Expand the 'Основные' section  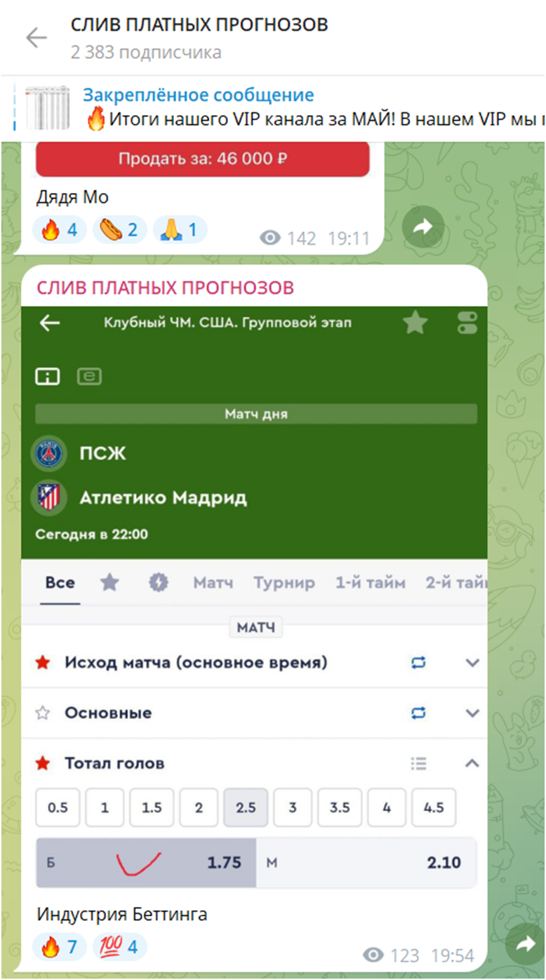[x=472, y=713]
